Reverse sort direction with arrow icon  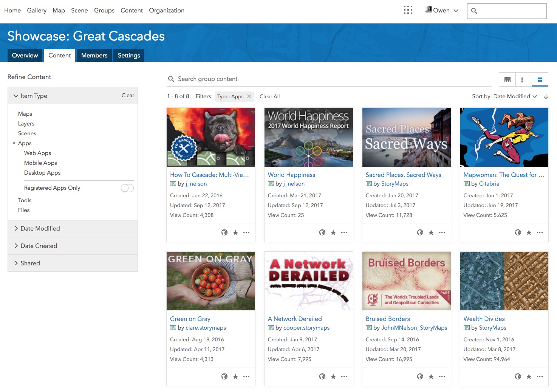point(546,96)
